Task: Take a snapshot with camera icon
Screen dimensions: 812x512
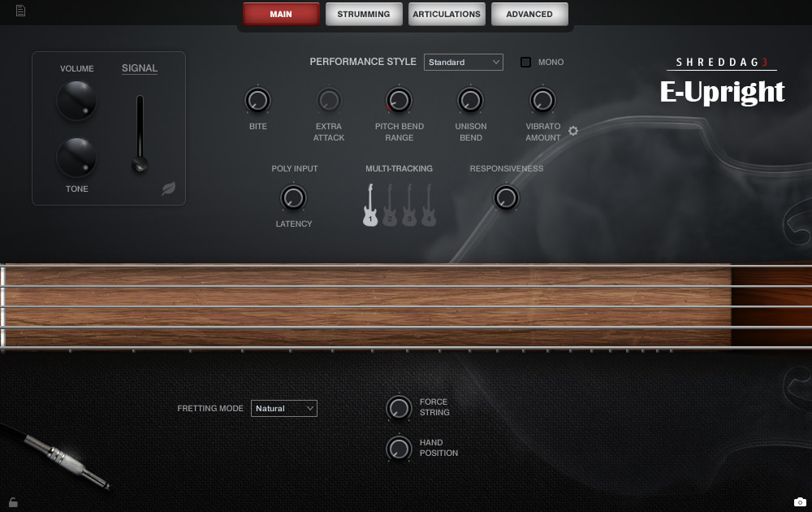Action: click(x=800, y=501)
